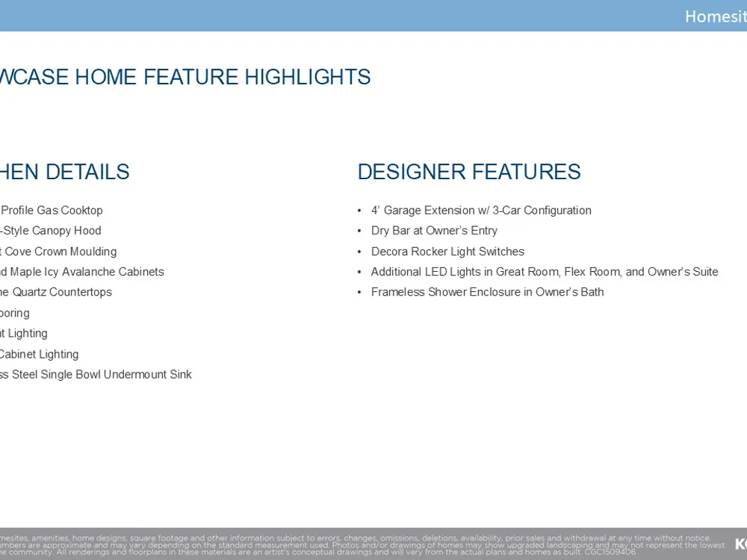Click the Decora Rocker Light Switches item
The width and height of the screenshot is (747, 560).
coord(447,252)
